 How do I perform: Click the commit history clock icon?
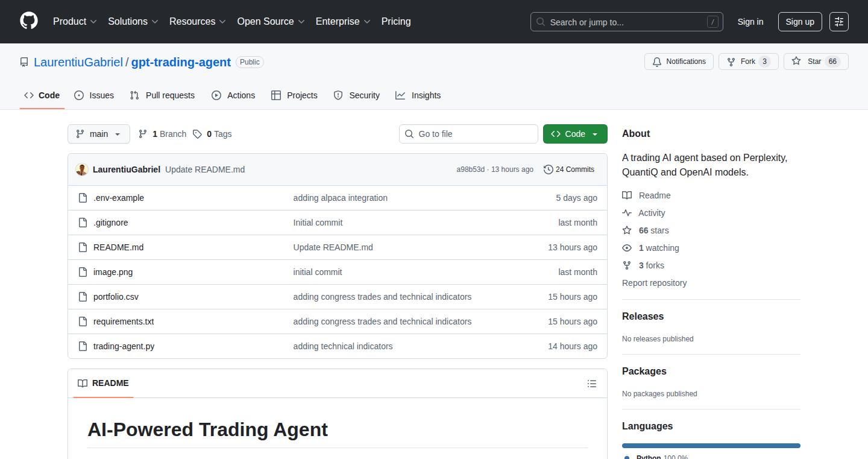[x=548, y=169]
